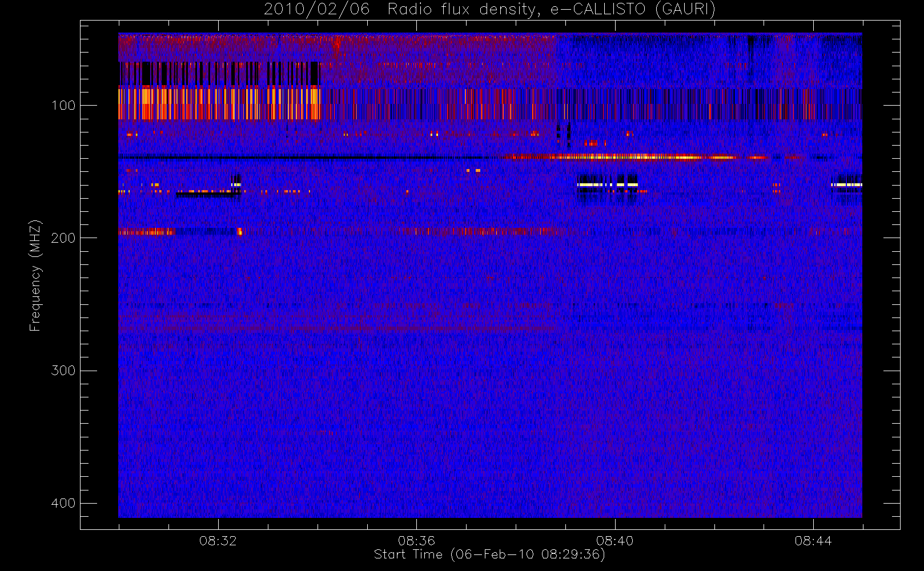Click the white burst near 160 MHz at 08:40
The height and width of the screenshot is (571, 924).
[607, 185]
